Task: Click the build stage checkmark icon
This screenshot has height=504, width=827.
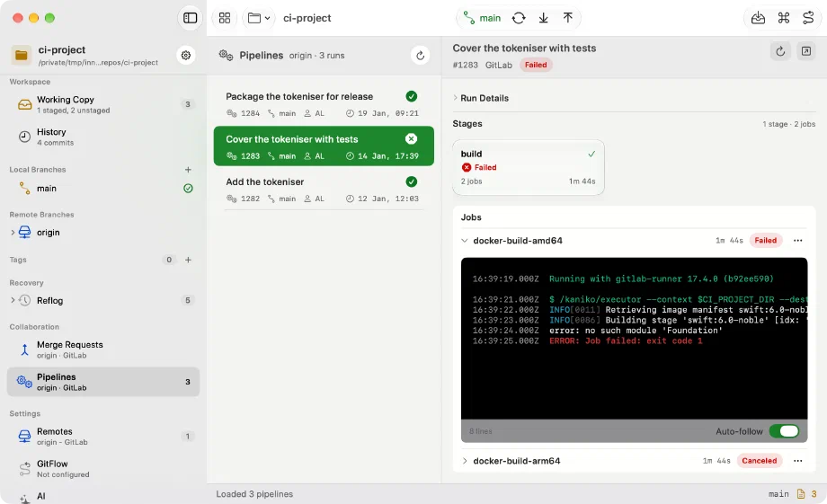Action: [591, 154]
